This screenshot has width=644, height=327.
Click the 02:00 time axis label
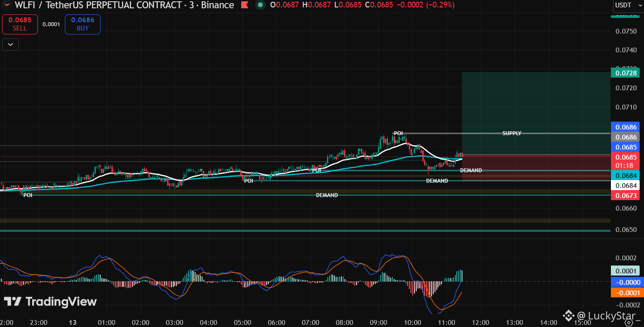click(141, 323)
